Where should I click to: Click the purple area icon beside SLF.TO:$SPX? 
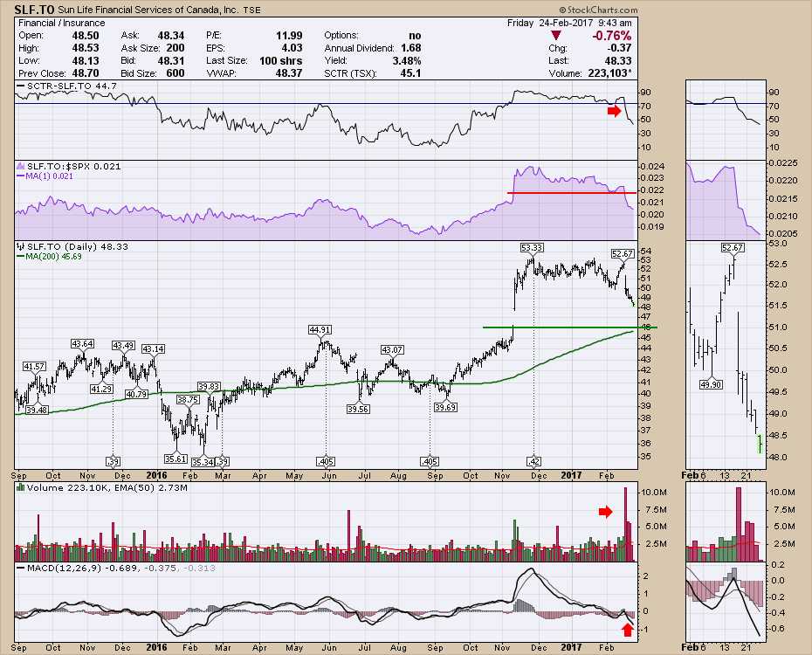pyautogui.click(x=21, y=166)
